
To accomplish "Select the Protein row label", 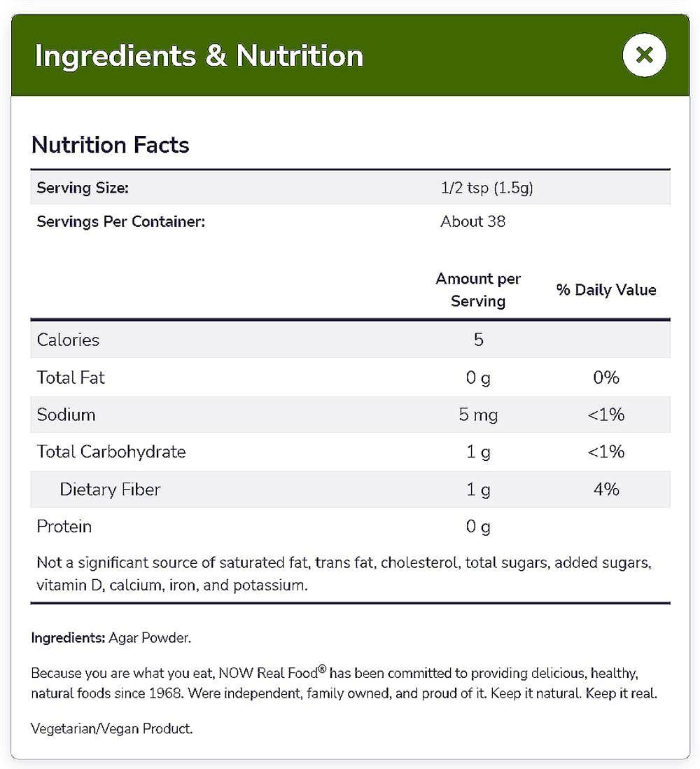I will 64,526.
